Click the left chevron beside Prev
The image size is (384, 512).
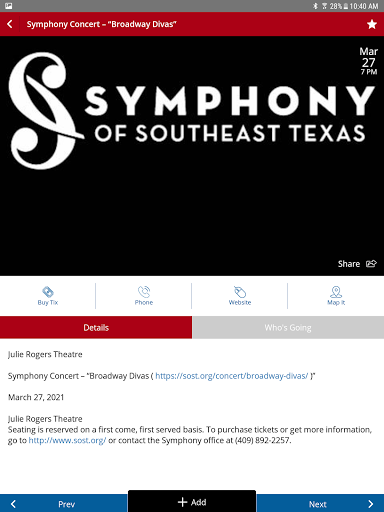click(x=13, y=504)
